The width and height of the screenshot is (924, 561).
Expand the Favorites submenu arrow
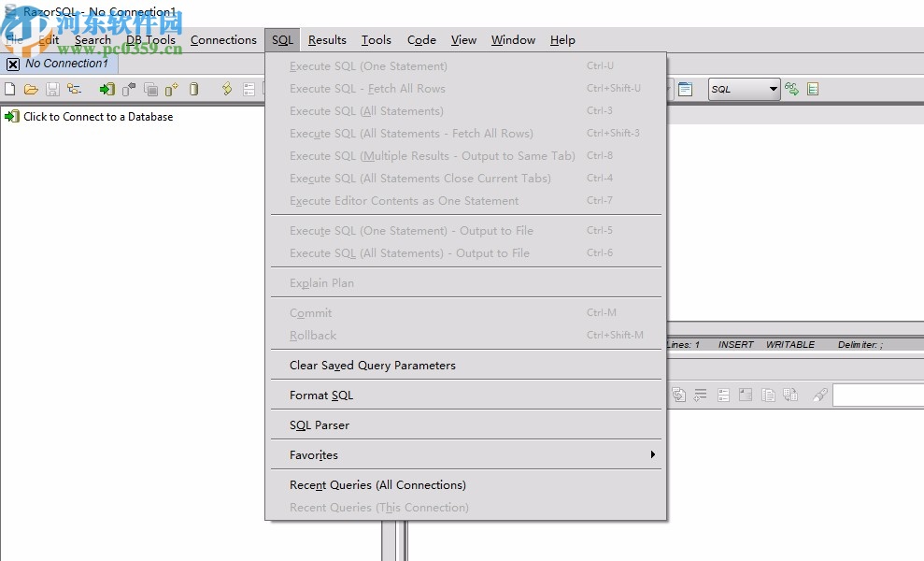click(652, 454)
